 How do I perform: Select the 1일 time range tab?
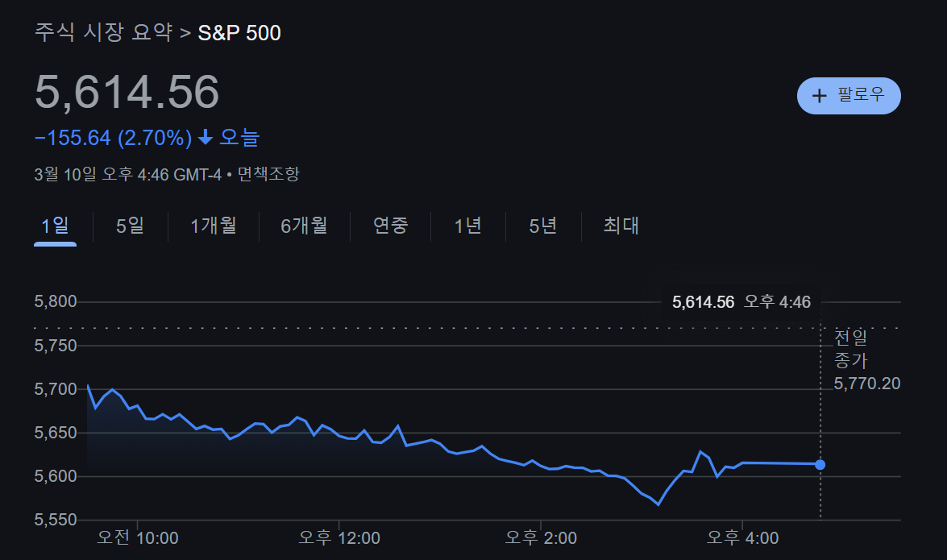click(x=55, y=226)
